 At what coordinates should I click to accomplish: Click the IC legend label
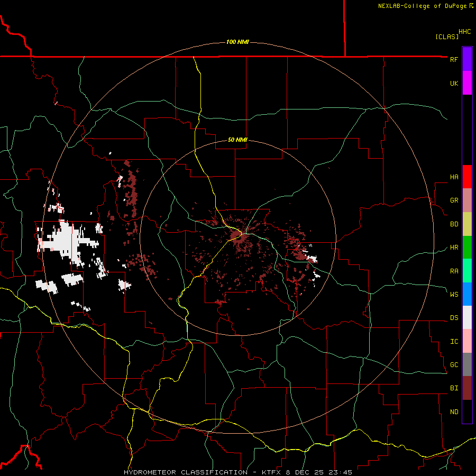454,341
